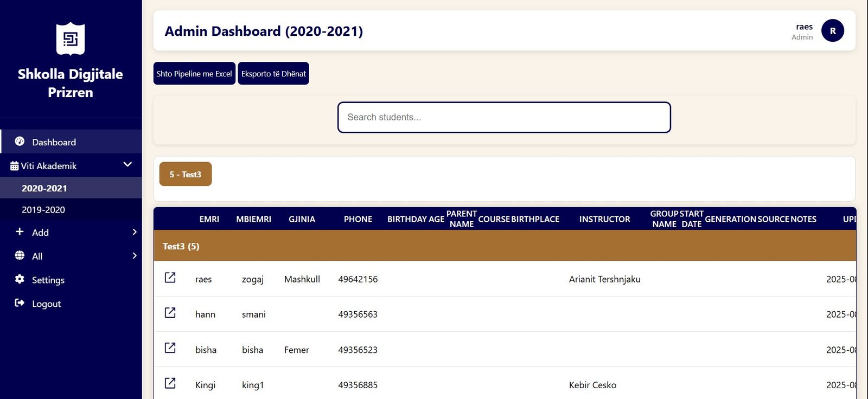Click the name cell Kingi
This screenshot has height=399, width=868.
point(205,385)
